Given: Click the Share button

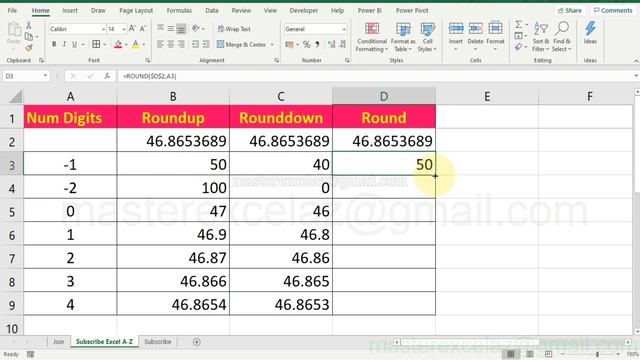Looking at the screenshot, I should 570,10.
